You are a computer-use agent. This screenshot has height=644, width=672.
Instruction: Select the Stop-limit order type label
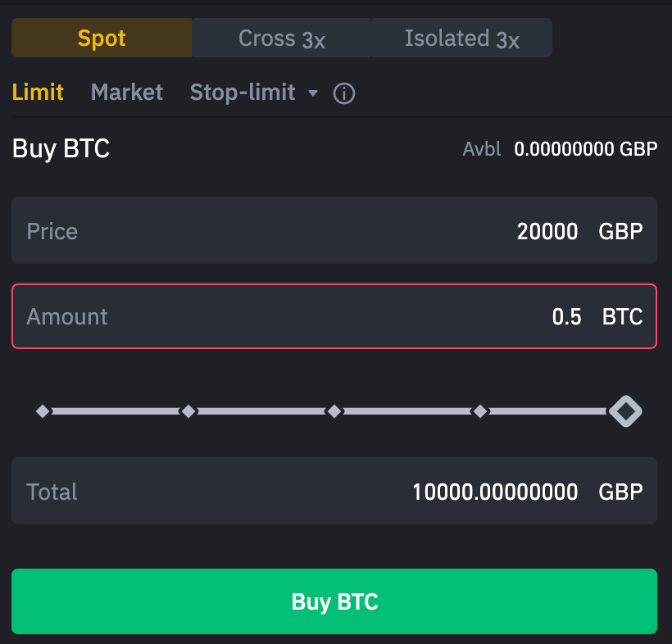243,93
